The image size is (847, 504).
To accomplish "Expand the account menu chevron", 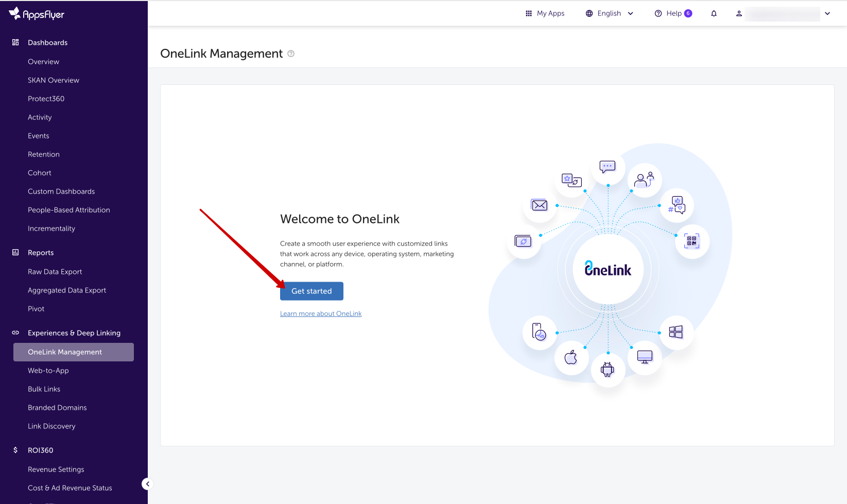I will (827, 13).
